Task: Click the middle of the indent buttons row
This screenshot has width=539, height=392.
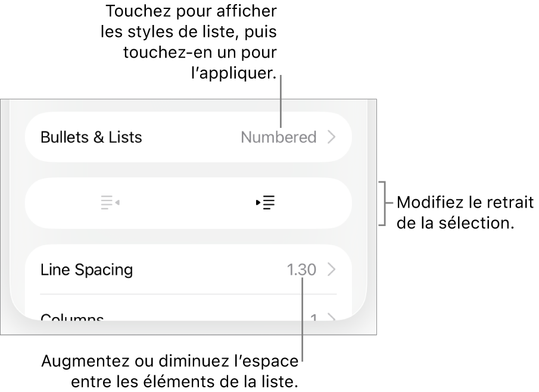Action: click(x=188, y=203)
